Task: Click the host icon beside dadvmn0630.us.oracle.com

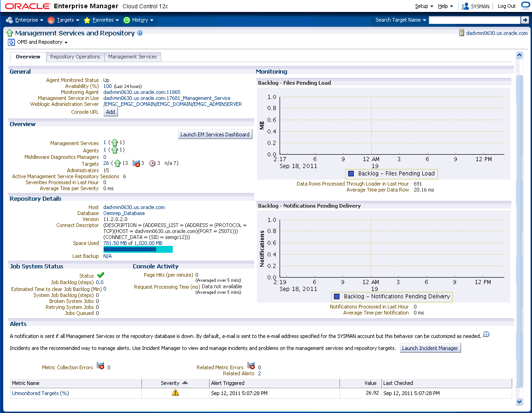Action: [462, 33]
